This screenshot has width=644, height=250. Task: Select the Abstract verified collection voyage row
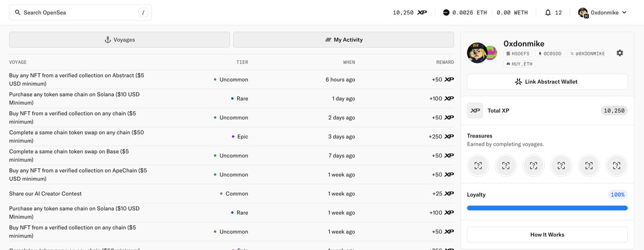click(232, 80)
